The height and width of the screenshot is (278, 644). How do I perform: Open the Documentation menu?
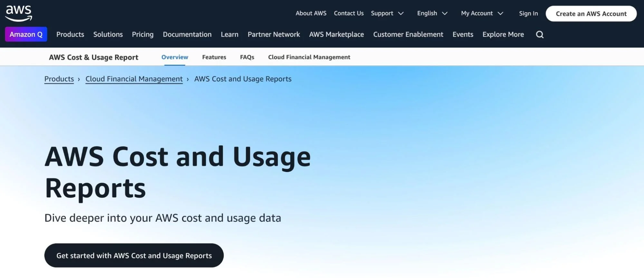click(x=187, y=34)
